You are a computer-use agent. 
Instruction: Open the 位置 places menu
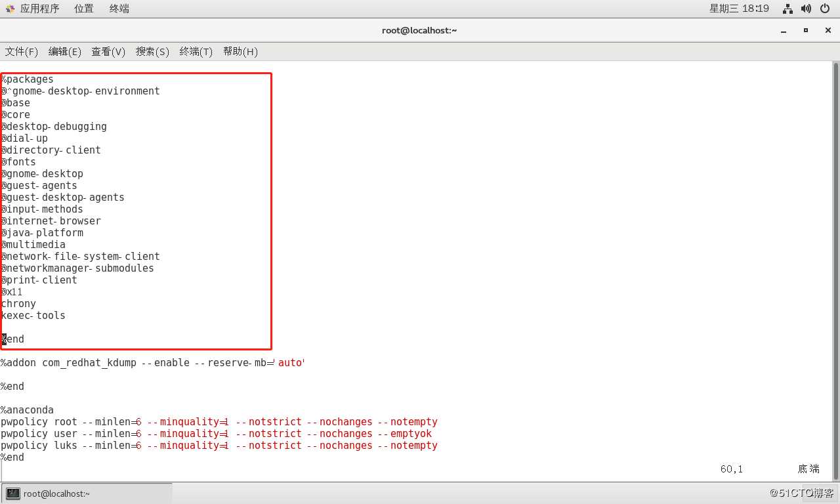pos(83,9)
